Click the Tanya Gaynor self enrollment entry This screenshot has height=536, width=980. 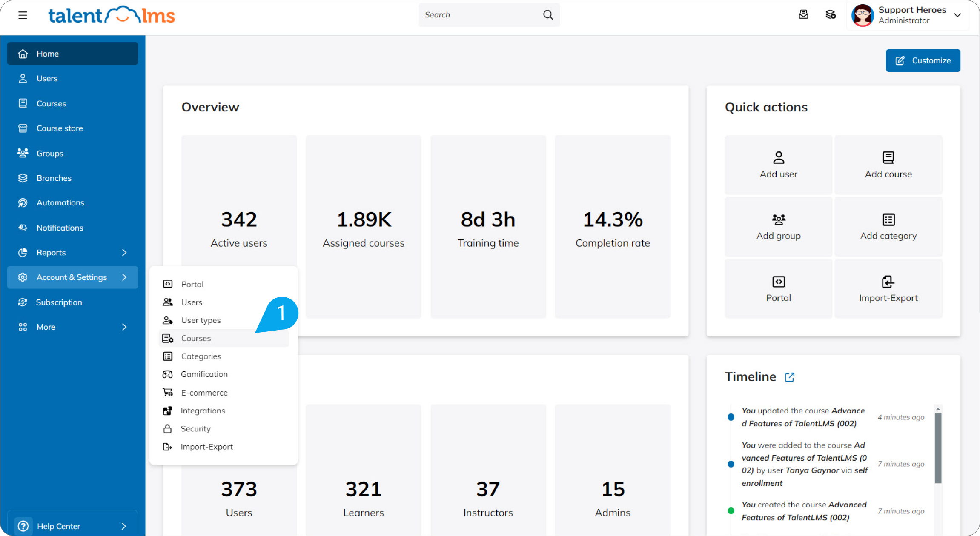click(805, 464)
